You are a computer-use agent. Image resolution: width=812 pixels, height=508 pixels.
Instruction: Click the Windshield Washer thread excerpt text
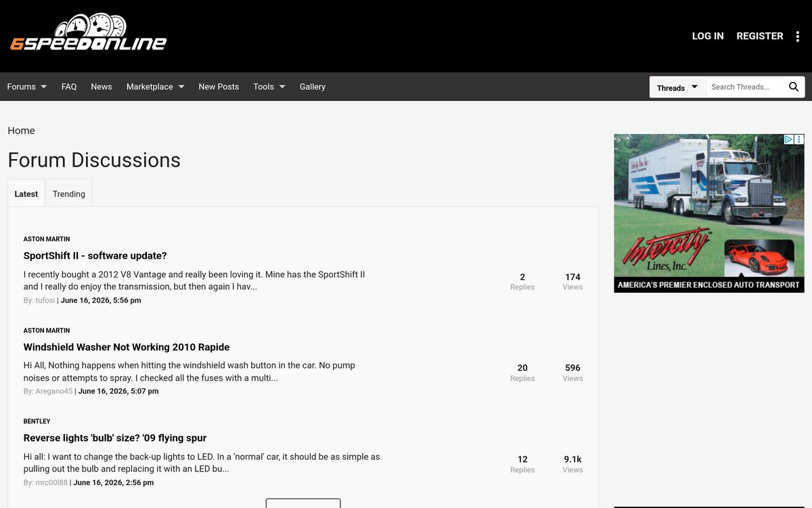189,372
